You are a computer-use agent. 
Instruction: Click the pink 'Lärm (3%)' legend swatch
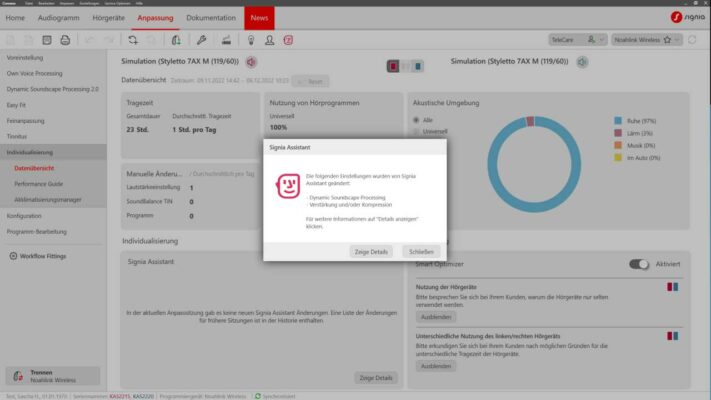pos(618,133)
